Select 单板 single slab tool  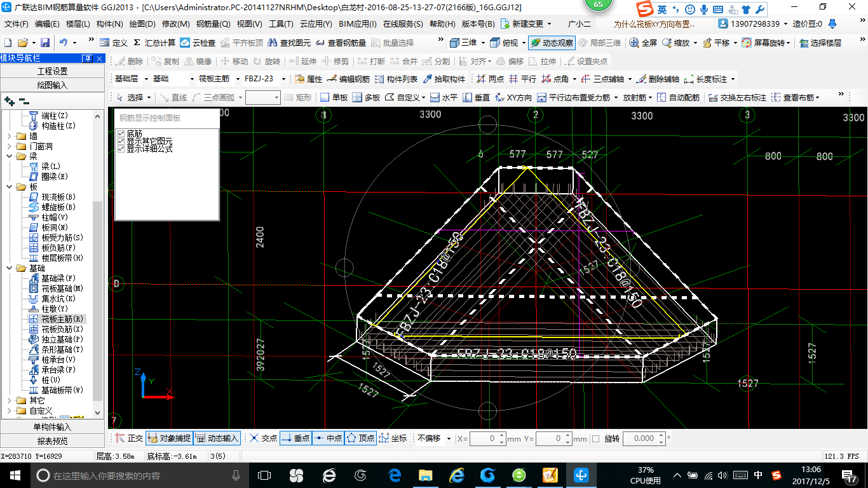[x=334, y=97]
